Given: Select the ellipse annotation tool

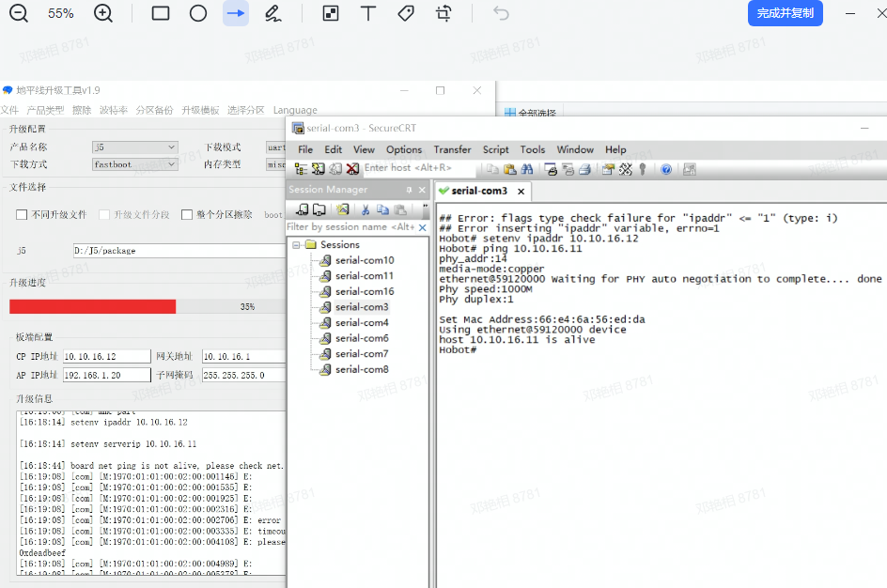Looking at the screenshot, I should 198,13.
